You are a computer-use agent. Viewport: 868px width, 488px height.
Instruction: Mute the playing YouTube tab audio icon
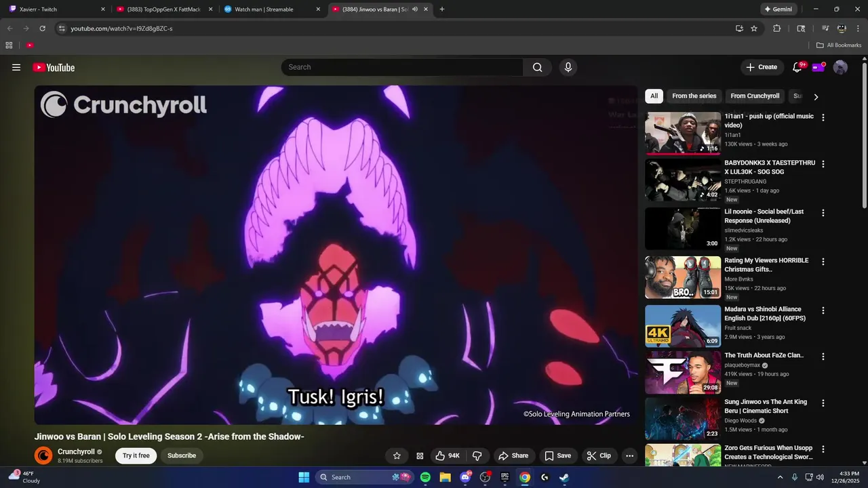point(414,9)
